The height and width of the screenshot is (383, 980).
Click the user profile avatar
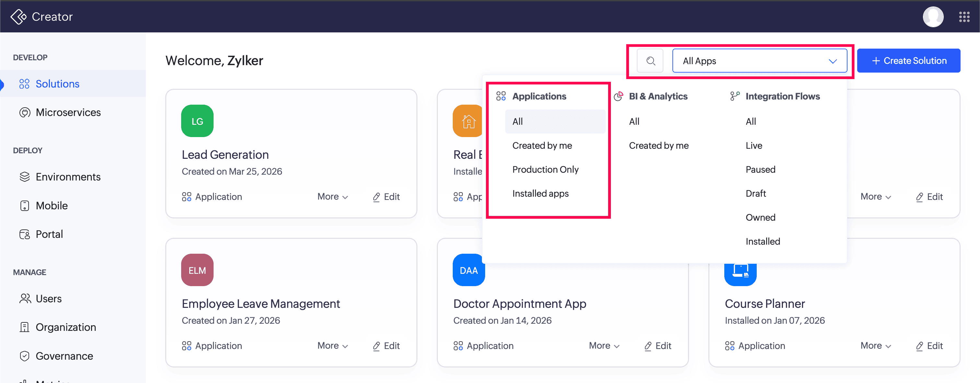(x=933, y=17)
